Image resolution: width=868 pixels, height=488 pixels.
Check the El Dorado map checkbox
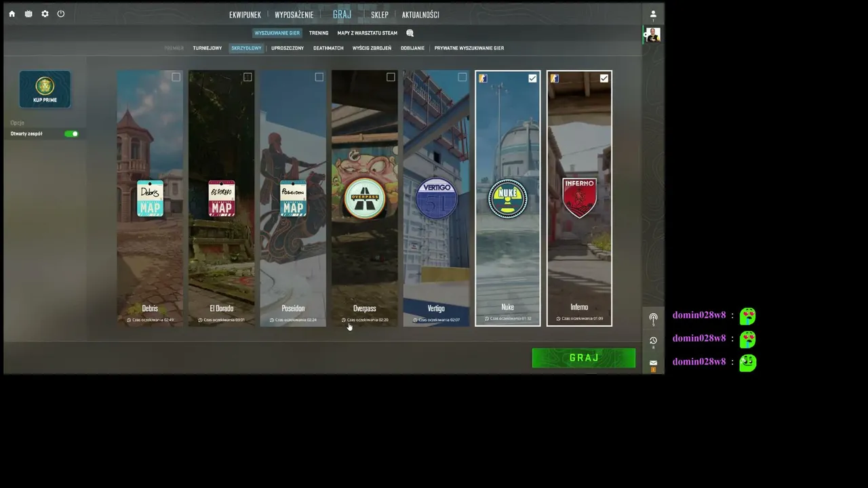(248, 77)
